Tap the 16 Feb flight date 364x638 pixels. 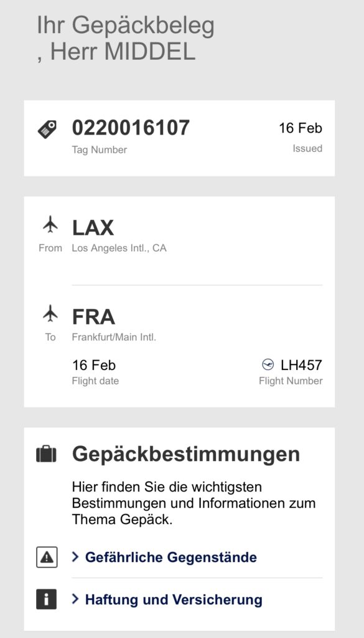pyautogui.click(x=94, y=365)
